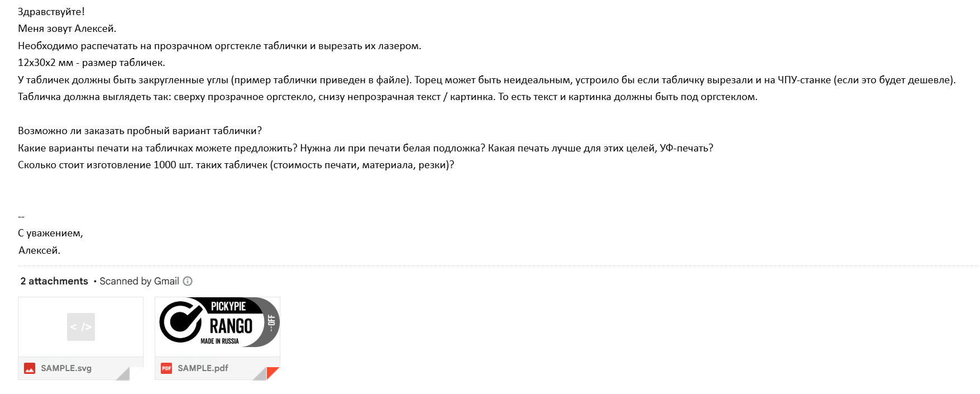
Task: Click the line 'Меня зовут Алексей.'
Action: pyautogui.click(x=67, y=29)
